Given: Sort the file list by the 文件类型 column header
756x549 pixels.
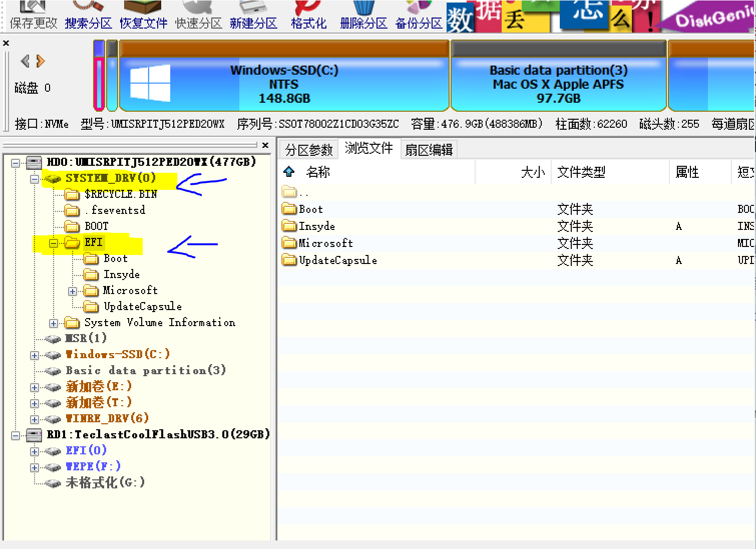Looking at the screenshot, I should pyautogui.click(x=581, y=172).
